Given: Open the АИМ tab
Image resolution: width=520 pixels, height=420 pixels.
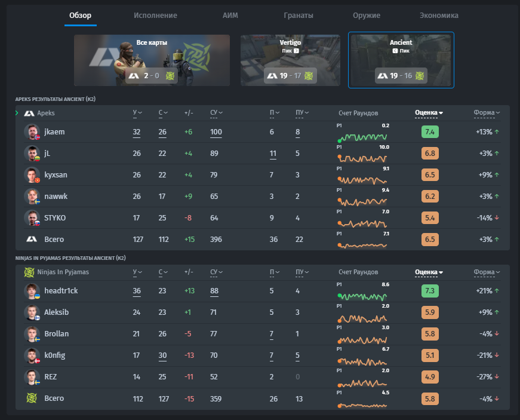Looking at the screenshot, I should (230, 16).
